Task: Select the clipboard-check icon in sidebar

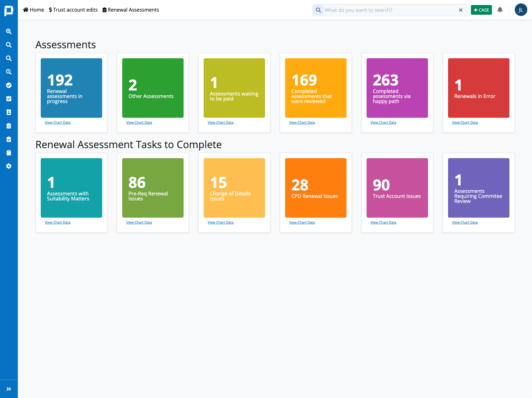Action: point(8,139)
